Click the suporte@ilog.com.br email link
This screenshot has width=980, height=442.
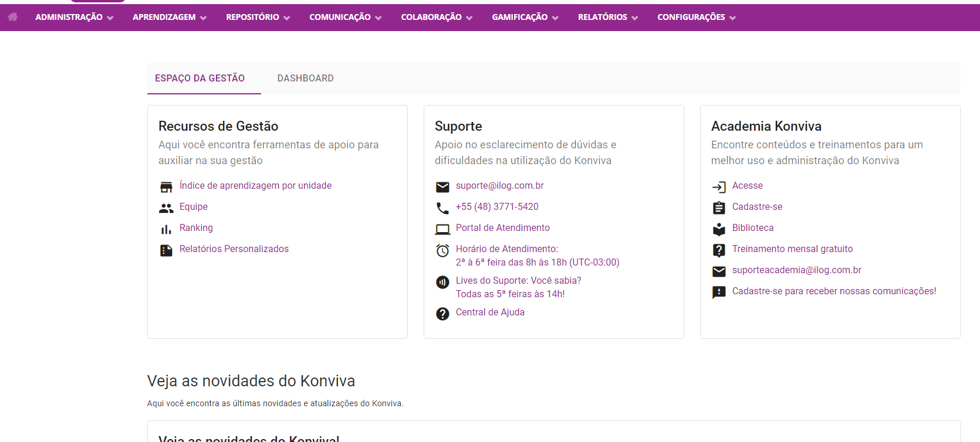[x=500, y=185]
